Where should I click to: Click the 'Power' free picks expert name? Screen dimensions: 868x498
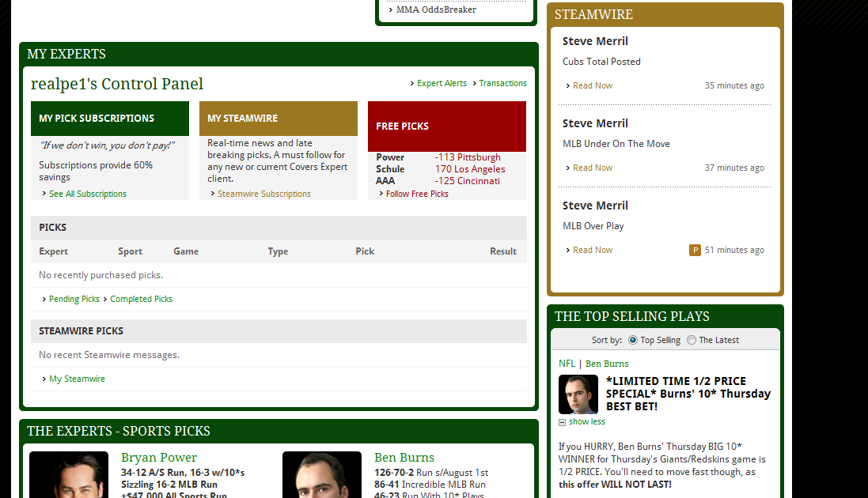tap(390, 157)
